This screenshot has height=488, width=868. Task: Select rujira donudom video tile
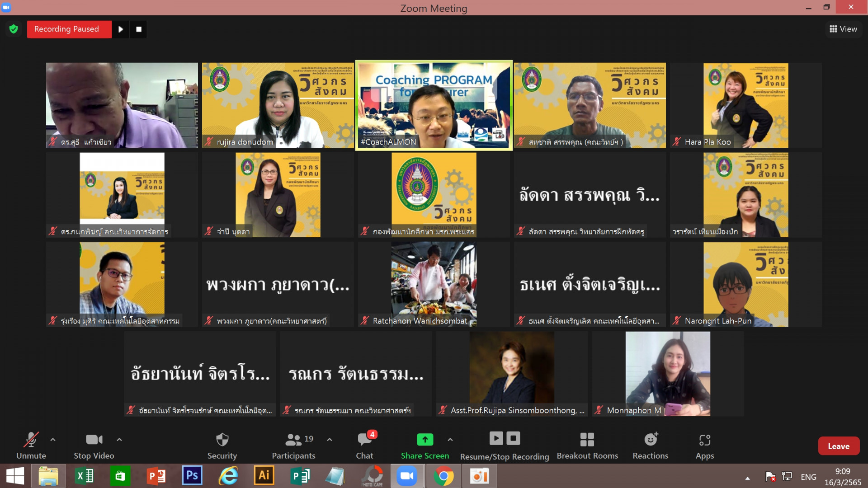(278, 105)
